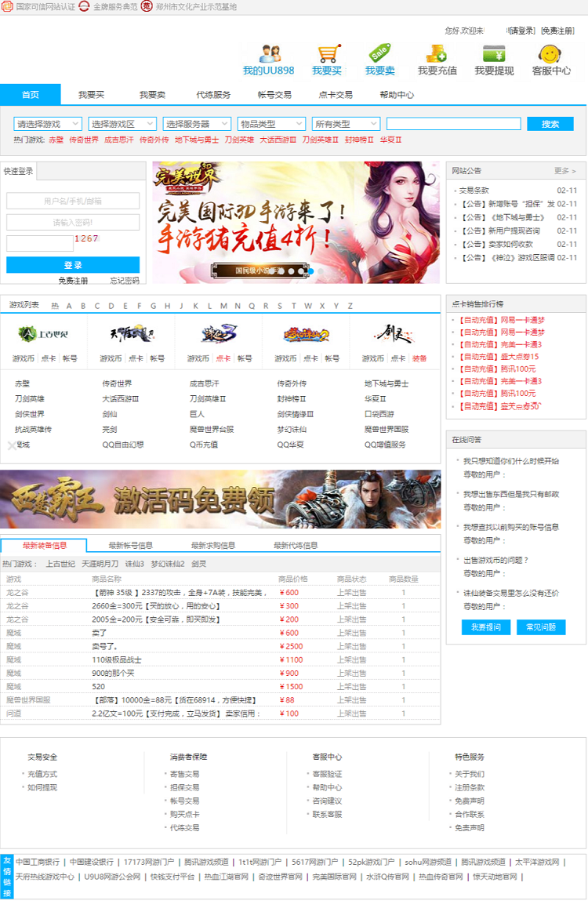Open the 物品类型 dropdown
This screenshot has height=908, width=588.
click(271, 124)
